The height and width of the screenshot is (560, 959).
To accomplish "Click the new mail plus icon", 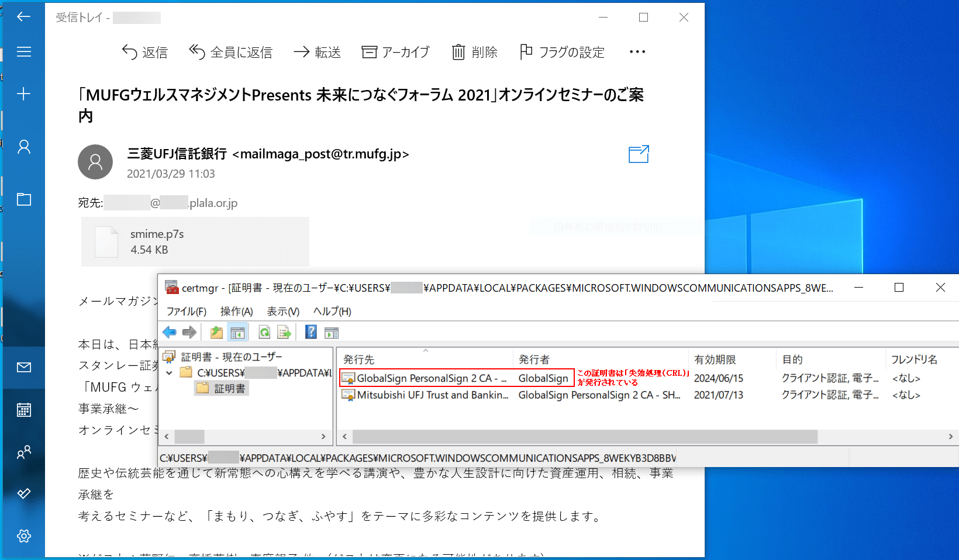I will click(x=23, y=94).
